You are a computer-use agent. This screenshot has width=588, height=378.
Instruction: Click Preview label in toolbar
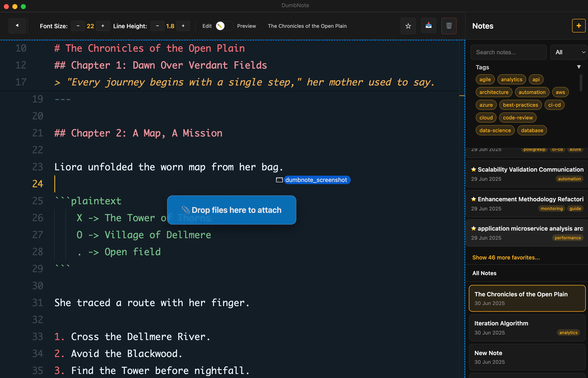pos(246,26)
